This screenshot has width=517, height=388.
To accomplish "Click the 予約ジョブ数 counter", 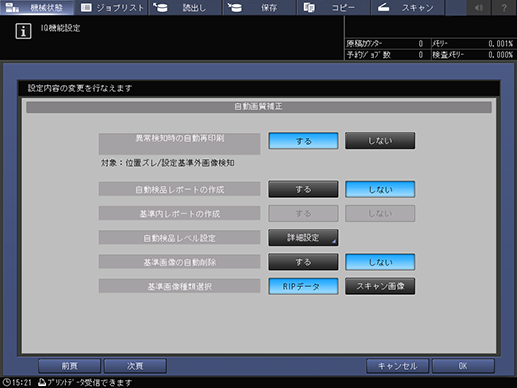I will 385,55.
